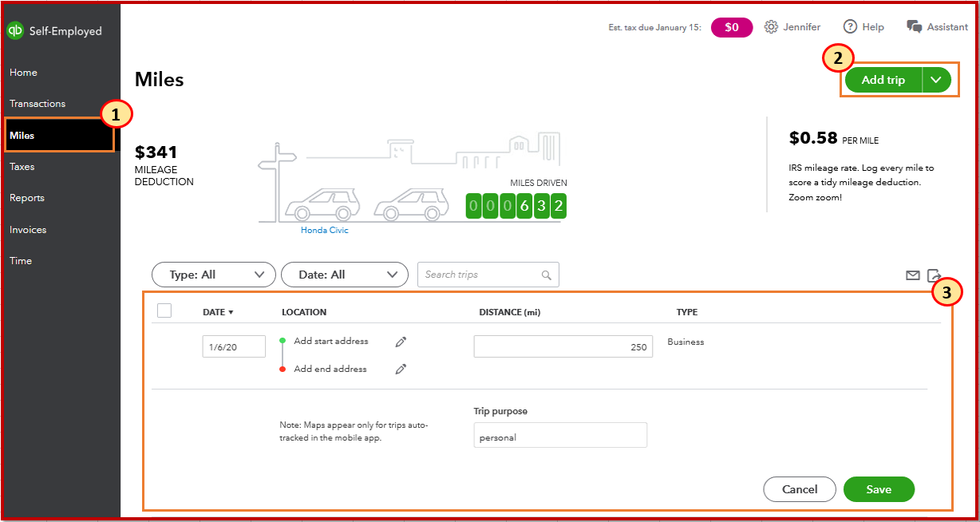The image size is (980, 522).
Task: Click the search magnifier icon
Action: 547,275
